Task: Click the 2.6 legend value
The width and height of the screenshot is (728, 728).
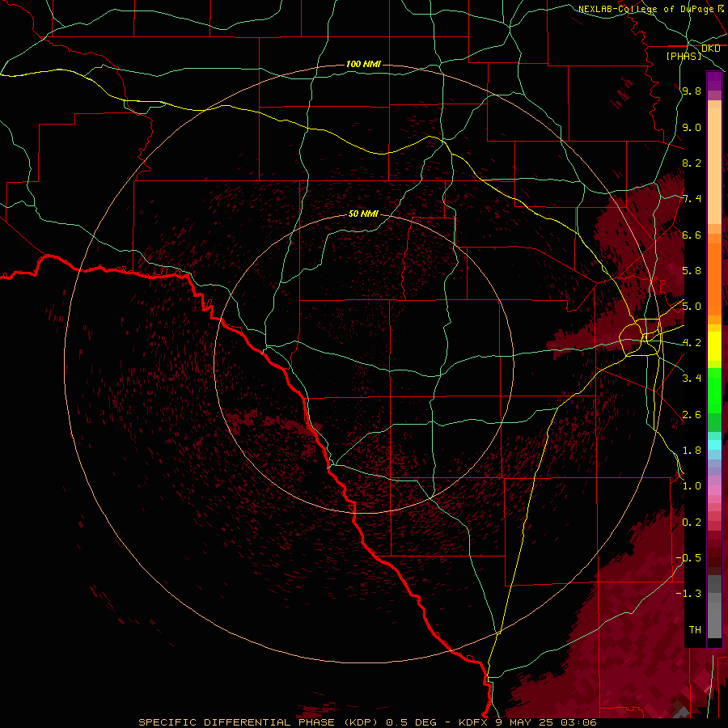Action: pos(692,415)
